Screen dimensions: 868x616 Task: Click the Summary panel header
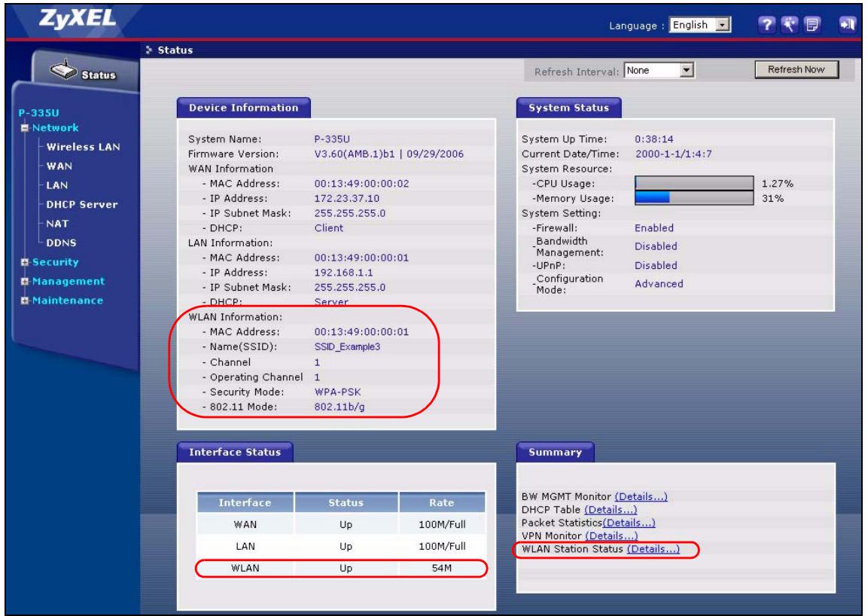click(556, 452)
